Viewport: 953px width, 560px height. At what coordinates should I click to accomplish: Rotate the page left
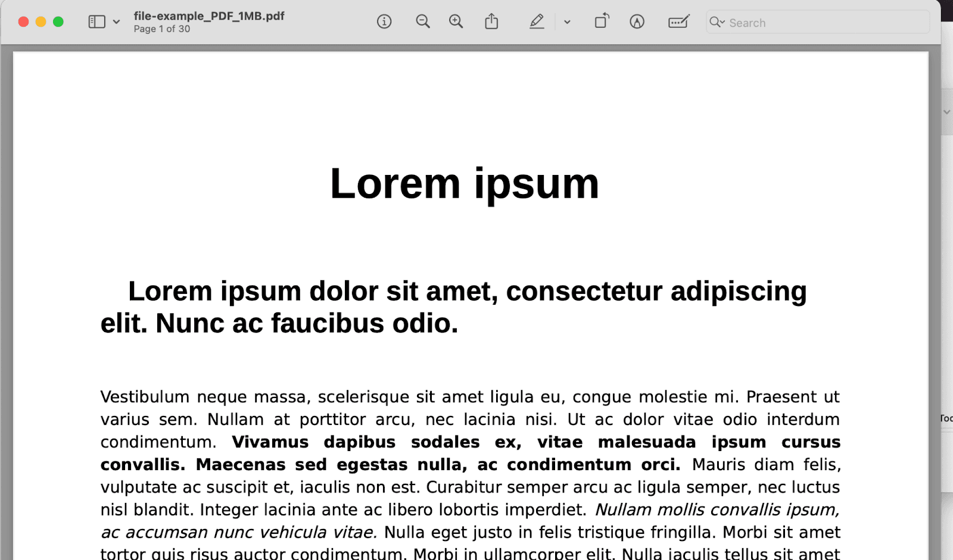point(602,21)
